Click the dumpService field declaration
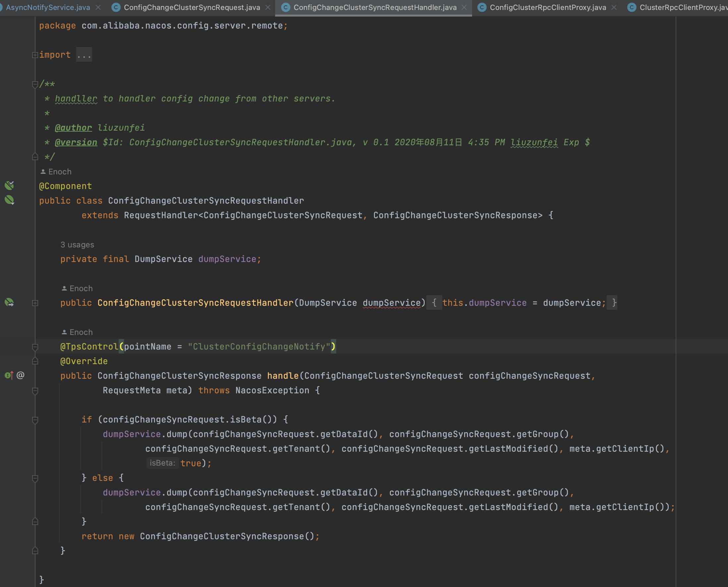 click(227, 259)
